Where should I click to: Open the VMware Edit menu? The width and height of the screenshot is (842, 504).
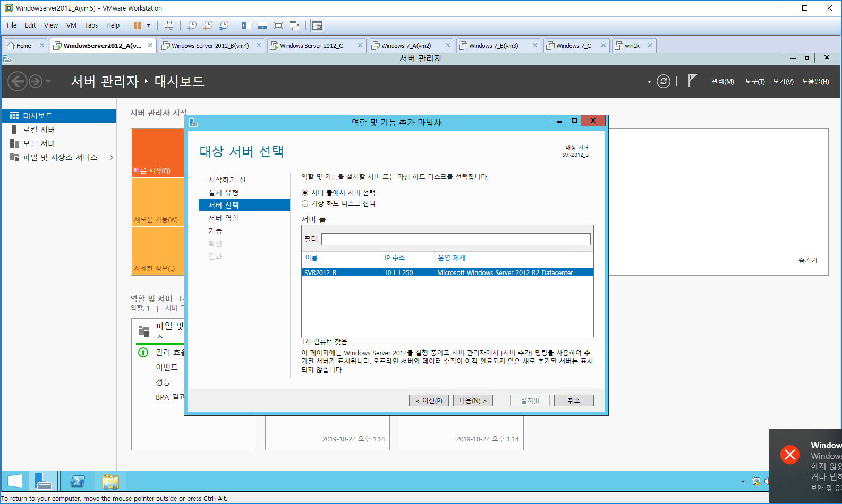pos(30,25)
